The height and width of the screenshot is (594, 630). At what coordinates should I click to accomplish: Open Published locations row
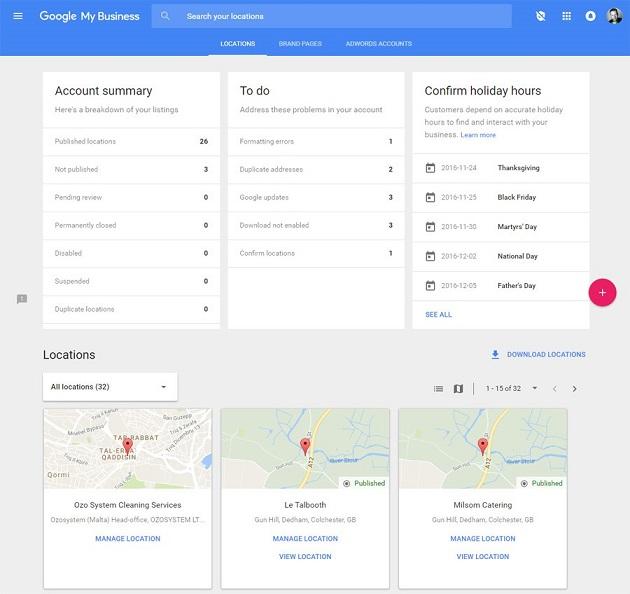[x=131, y=141]
